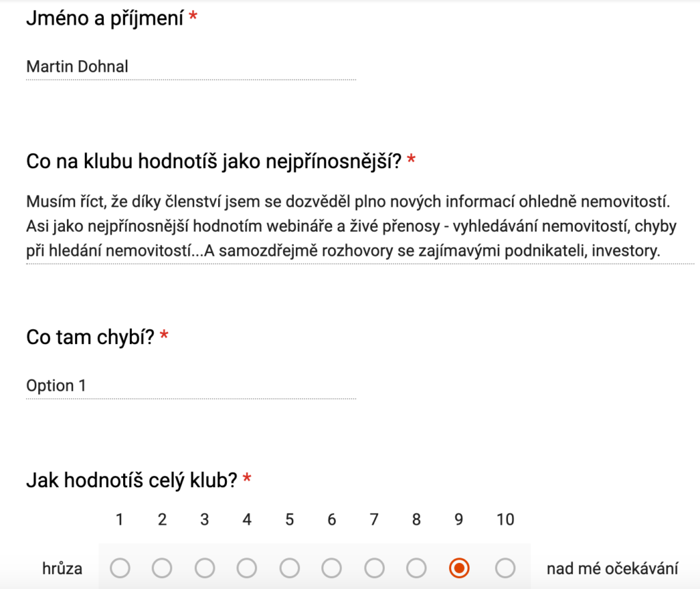Select rating 1 radio button
This screenshot has height=589, width=700.
pos(120,568)
